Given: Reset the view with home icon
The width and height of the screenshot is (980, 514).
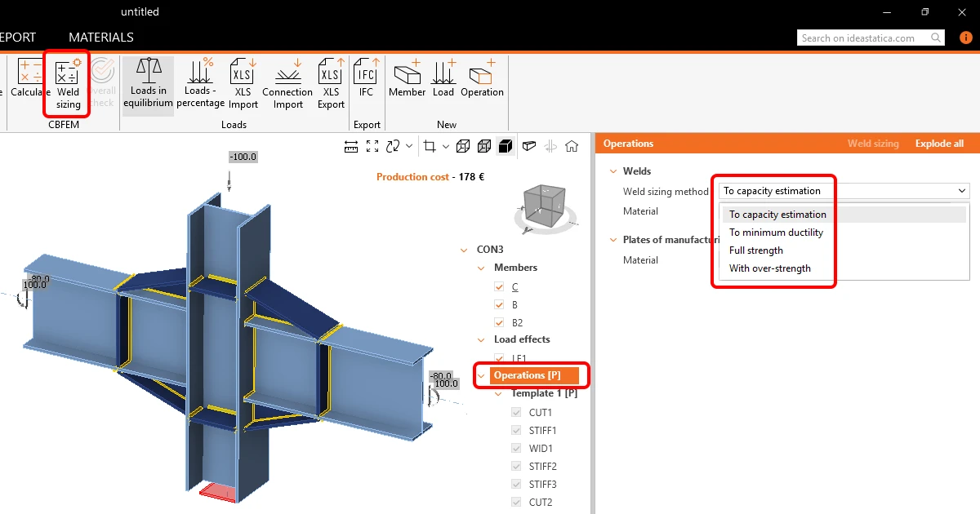Looking at the screenshot, I should 572,146.
